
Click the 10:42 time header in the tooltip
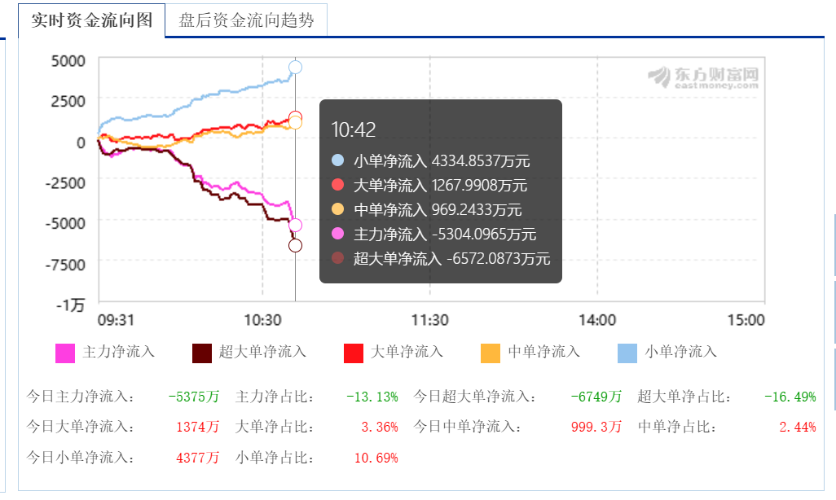click(353, 129)
